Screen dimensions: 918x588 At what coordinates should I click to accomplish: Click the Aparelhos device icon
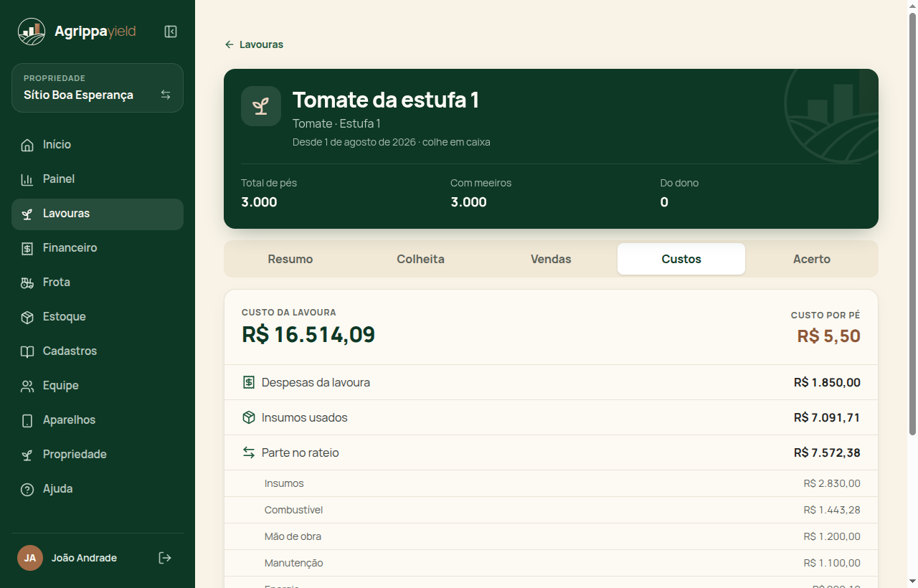pyautogui.click(x=27, y=420)
